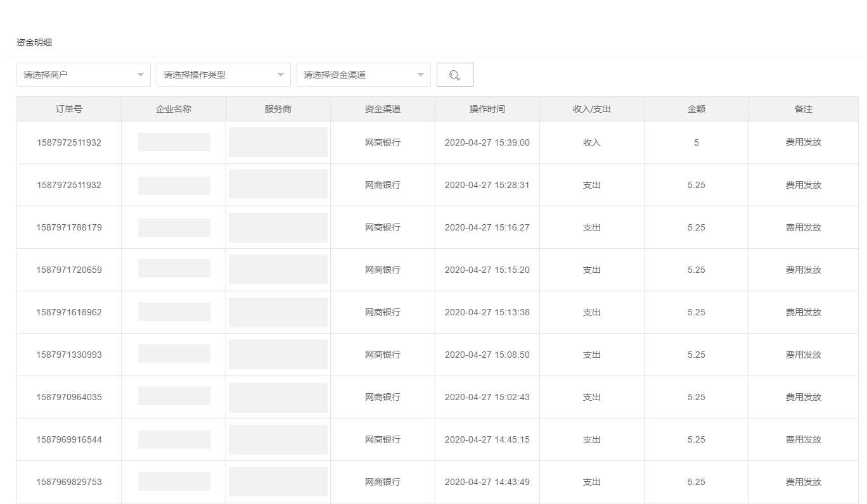The image size is (867, 504).
Task: Click the time 2020-04-27 15:15:20
Action: pyautogui.click(x=487, y=270)
